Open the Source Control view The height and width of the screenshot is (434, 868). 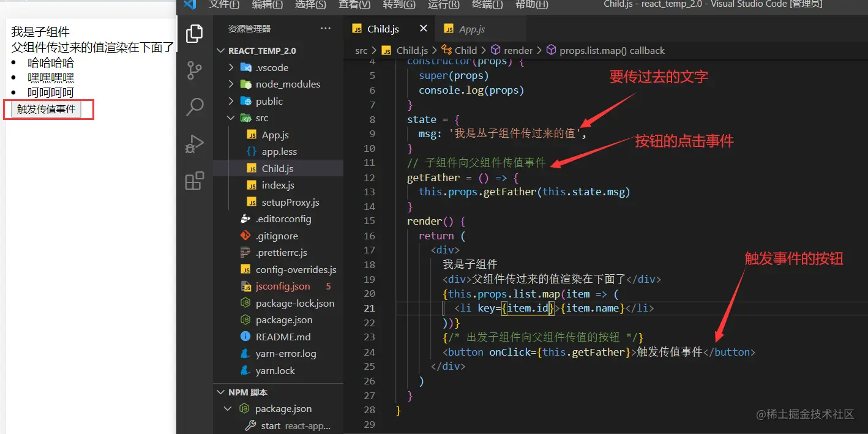pos(194,71)
